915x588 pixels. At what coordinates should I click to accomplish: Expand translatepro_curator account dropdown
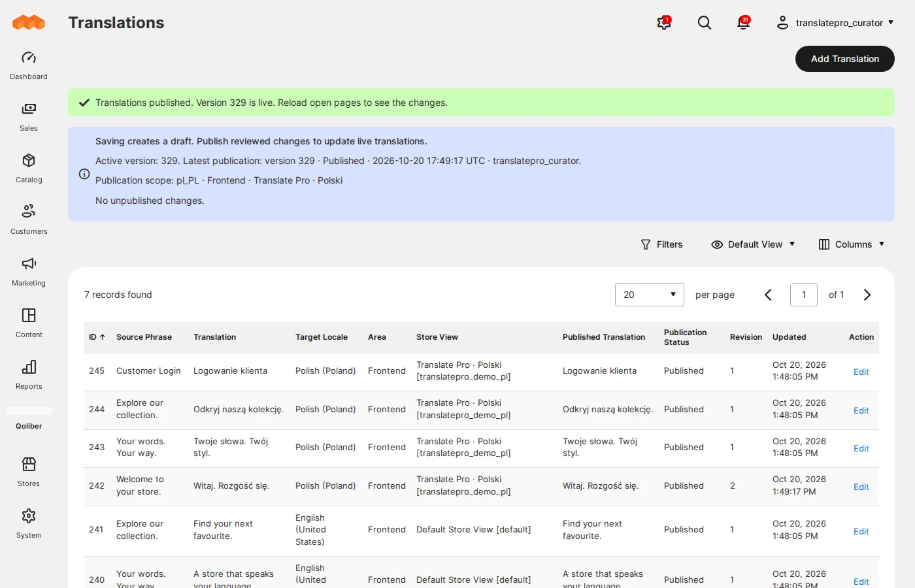point(835,23)
